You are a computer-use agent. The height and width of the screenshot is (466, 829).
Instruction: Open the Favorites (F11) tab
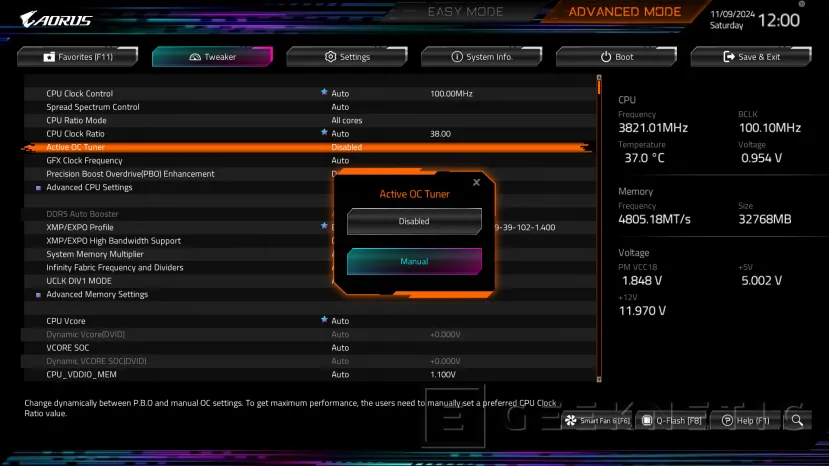click(78, 57)
